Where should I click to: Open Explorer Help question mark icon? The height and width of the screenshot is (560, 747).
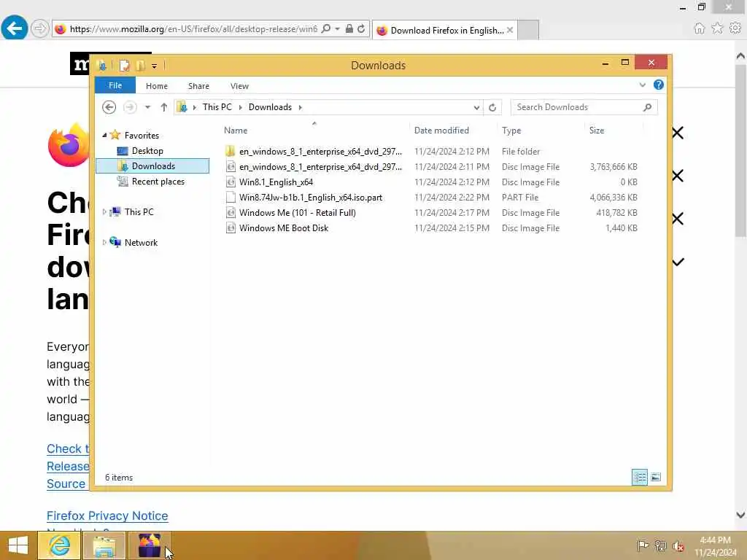click(659, 85)
